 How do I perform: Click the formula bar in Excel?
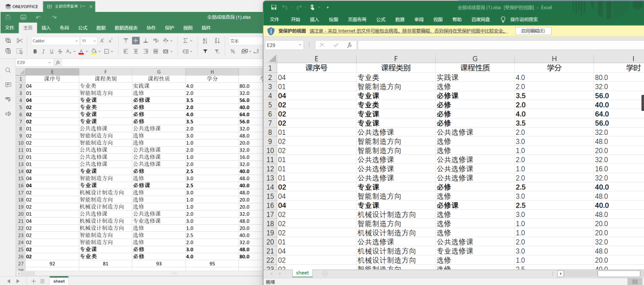click(x=500, y=45)
